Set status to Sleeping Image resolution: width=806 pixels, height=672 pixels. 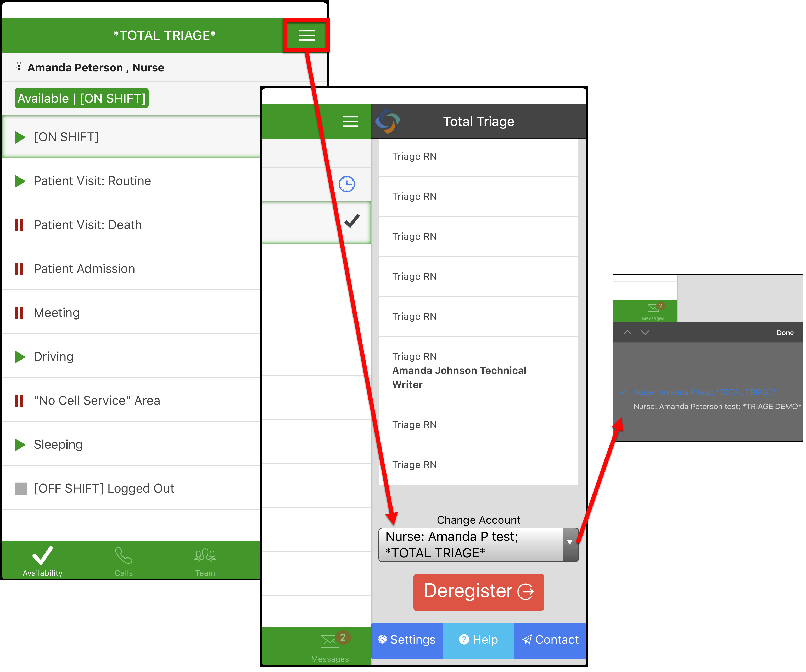(x=58, y=444)
